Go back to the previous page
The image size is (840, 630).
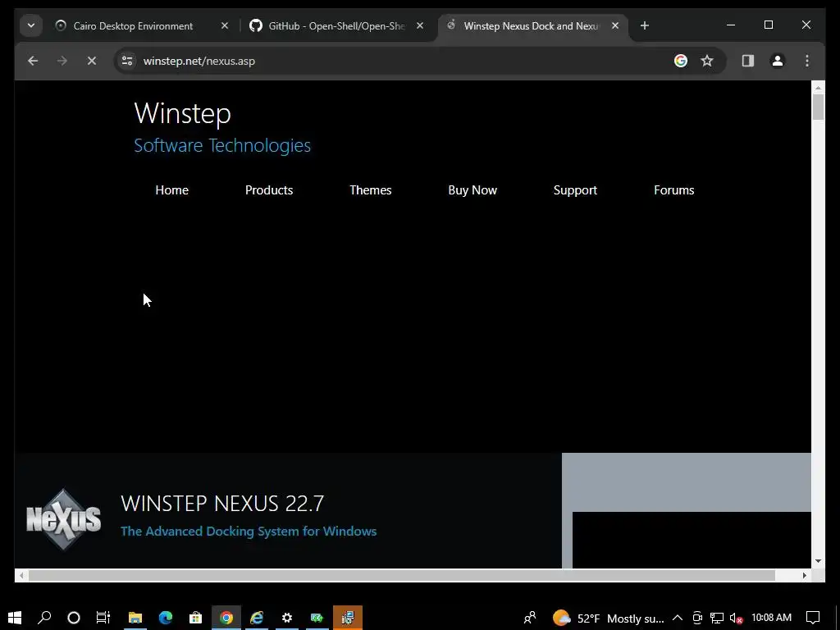(33, 61)
